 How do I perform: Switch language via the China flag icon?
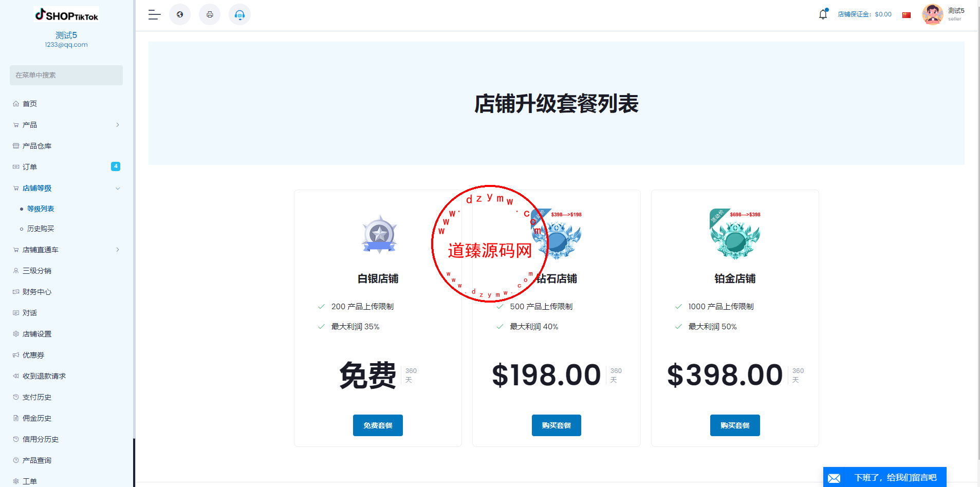click(x=907, y=15)
